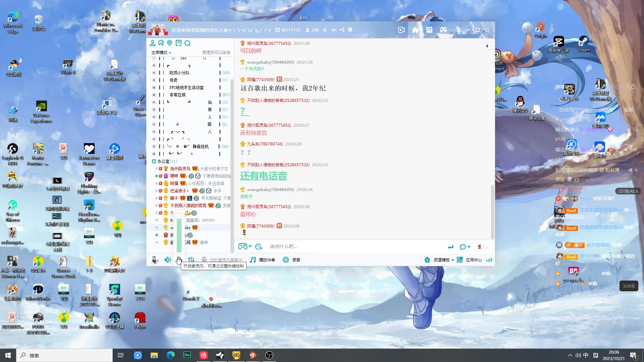644x362 pixels.
Task: Open the mini player icon in title bar
Action: click(x=401, y=30)
